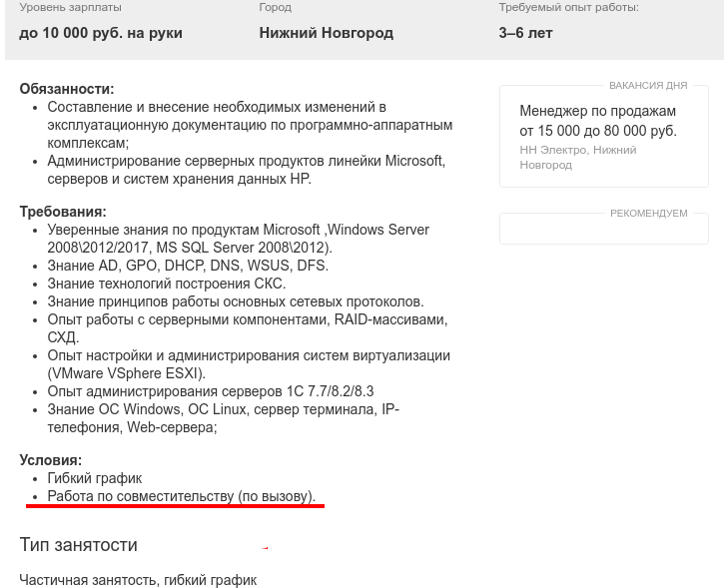727x588 pixels.
Task: Click the city value Нижний Новгород
Action: [326, 33]
